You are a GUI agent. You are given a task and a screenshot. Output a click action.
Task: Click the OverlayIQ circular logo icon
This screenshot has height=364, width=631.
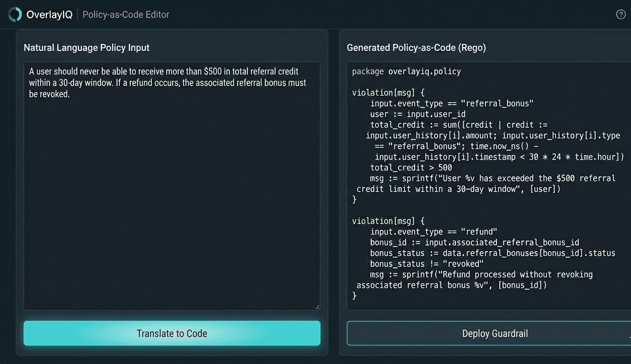pos(14,14)
